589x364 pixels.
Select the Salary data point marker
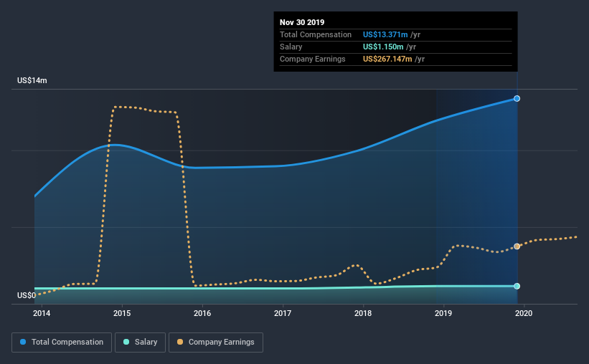coord(517,286)
